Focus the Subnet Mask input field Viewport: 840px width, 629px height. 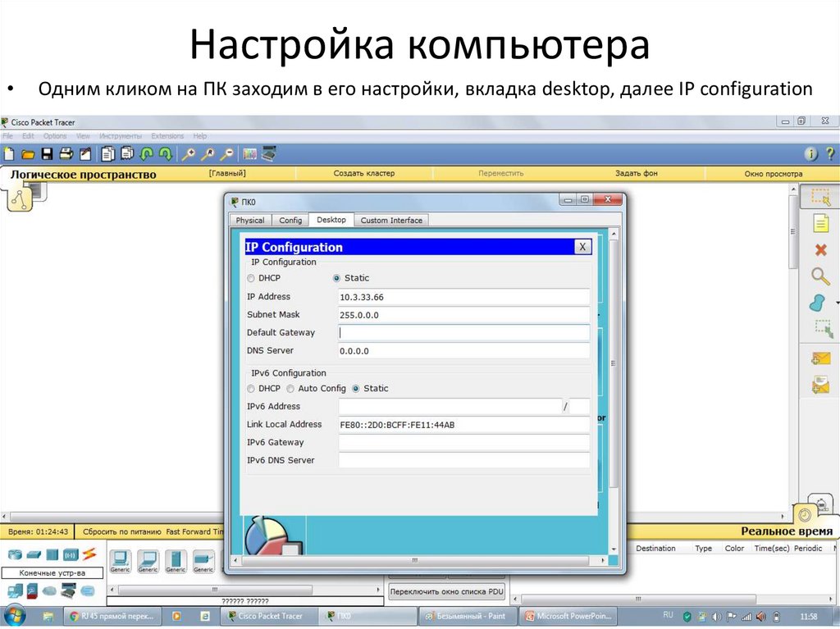click(464, 315)
